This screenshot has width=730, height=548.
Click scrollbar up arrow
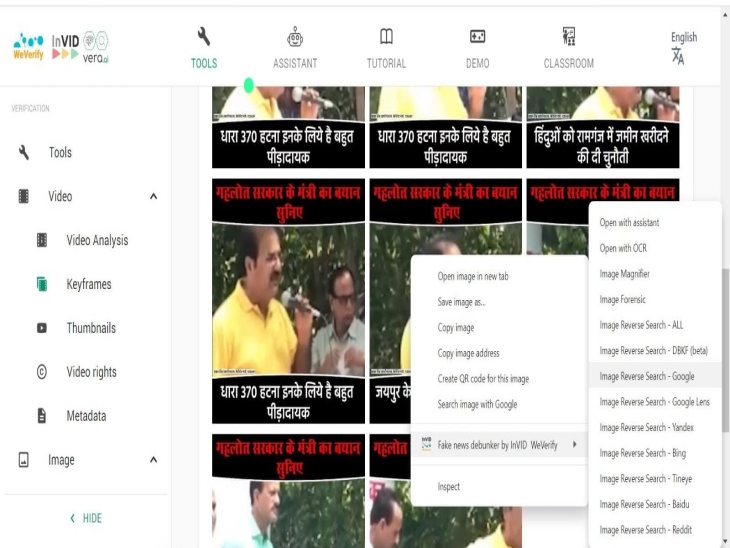point(725,14)
